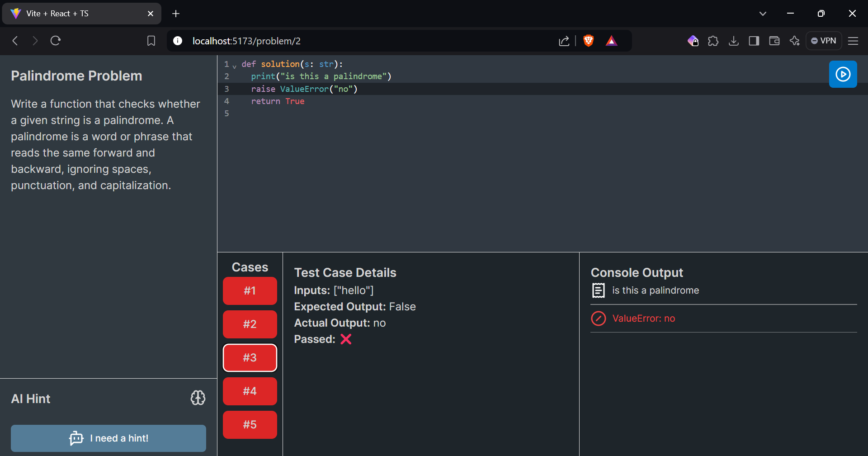Open Brave Wallet
Viewport: 868px width, 456px height.
click(x=774, y=41)
